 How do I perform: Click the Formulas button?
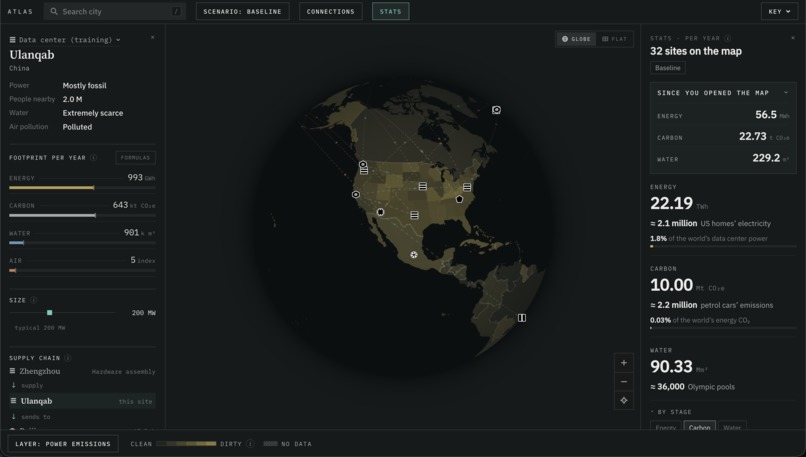pyautogui.click(x=136, y=158)
